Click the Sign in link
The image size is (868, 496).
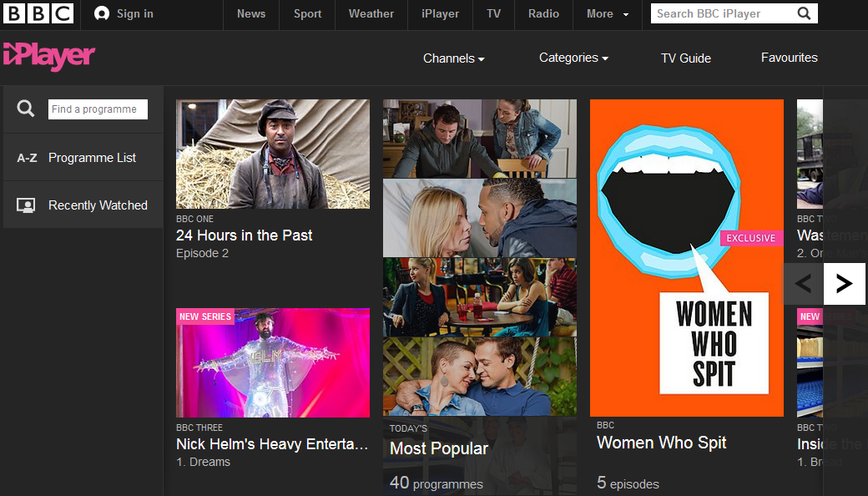pos(135,14)
